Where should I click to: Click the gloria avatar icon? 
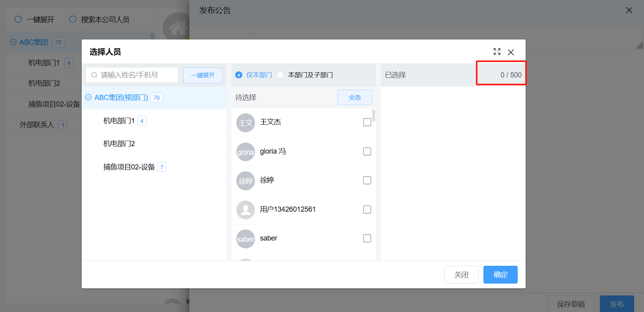245,152
